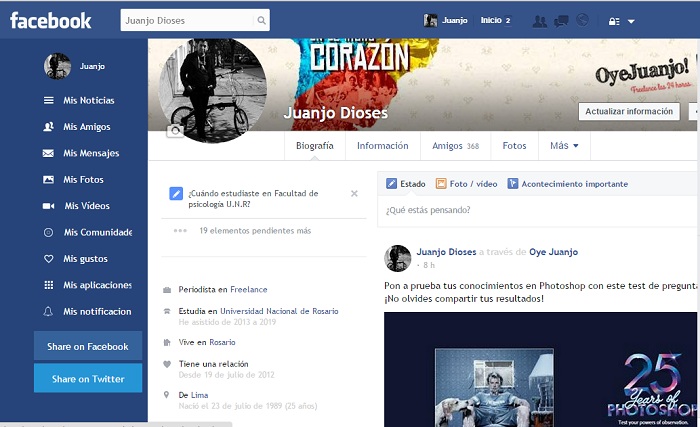Screen dimensions: 700x427
Task: Click the Share on Twitter button
Action: pos(88,379)
